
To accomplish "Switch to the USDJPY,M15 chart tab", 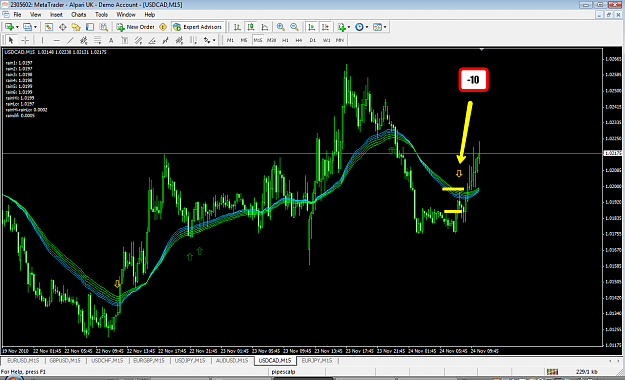I will (x=190, y=360).
